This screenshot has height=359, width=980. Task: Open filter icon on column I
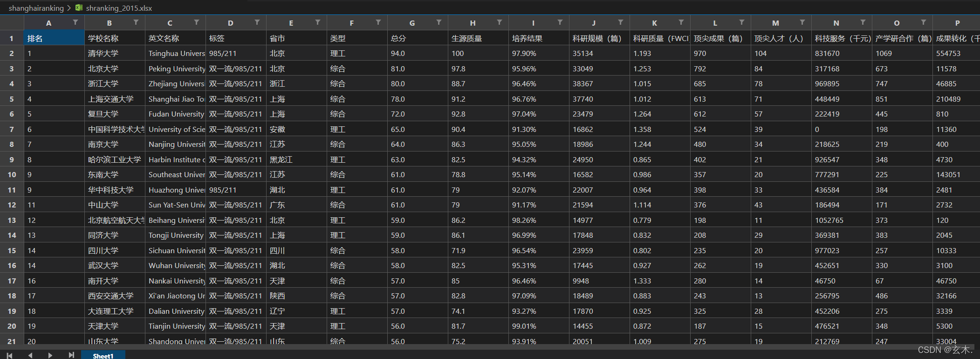(x=560, y=22)
